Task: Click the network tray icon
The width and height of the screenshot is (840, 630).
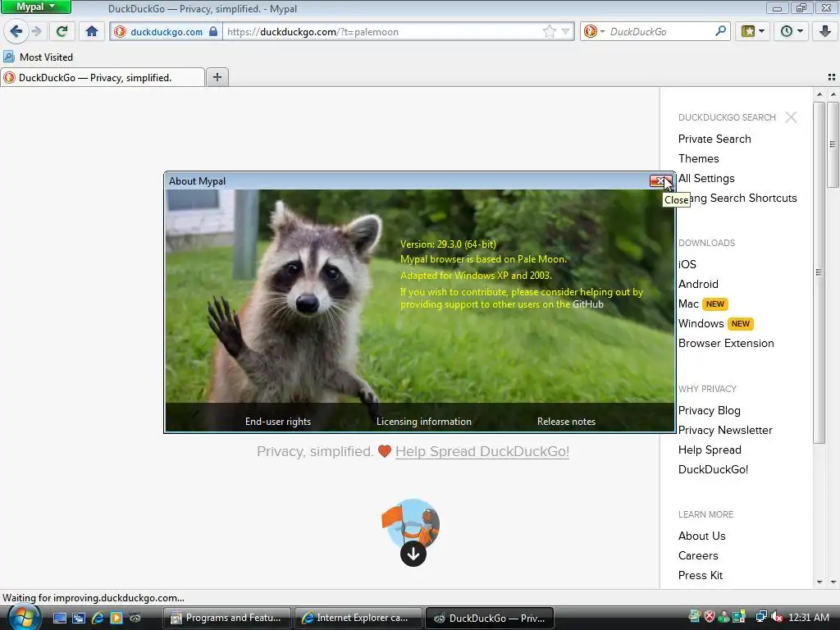Action: click(x=761, y=617)
